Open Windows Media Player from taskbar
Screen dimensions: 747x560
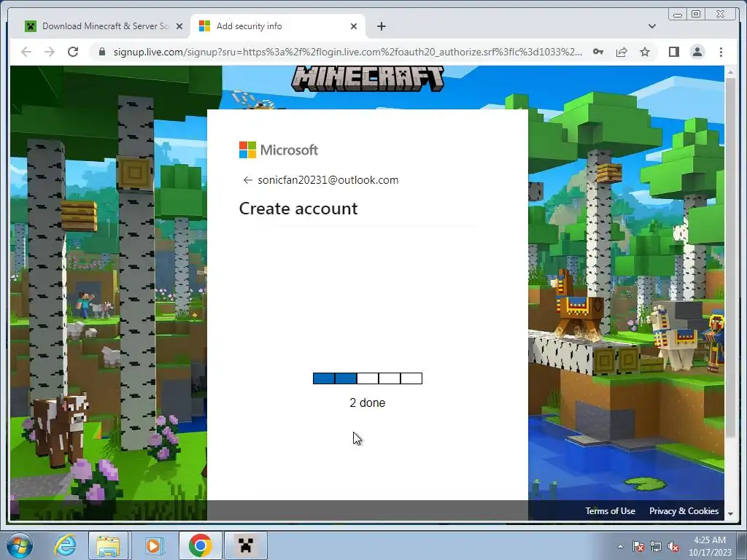coord(153,545)
